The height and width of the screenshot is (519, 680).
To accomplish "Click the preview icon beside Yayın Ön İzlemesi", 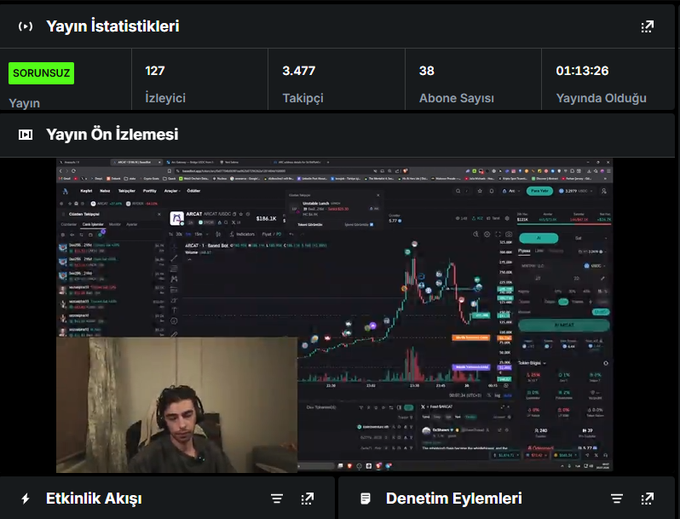I will 25,135.
